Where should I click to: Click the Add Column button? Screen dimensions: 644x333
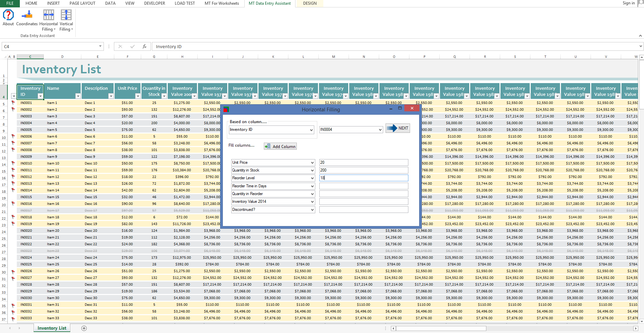[280, 146]
